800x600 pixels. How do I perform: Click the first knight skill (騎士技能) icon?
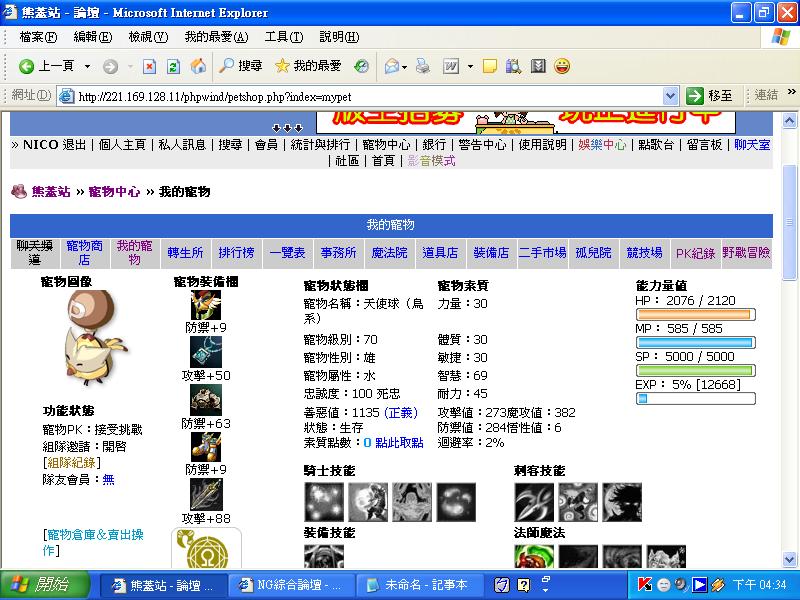(323, 502)
